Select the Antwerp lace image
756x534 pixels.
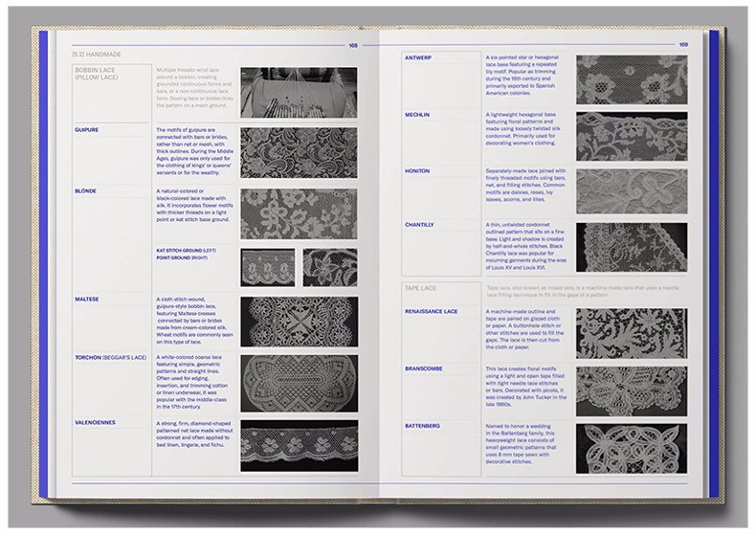631,78
